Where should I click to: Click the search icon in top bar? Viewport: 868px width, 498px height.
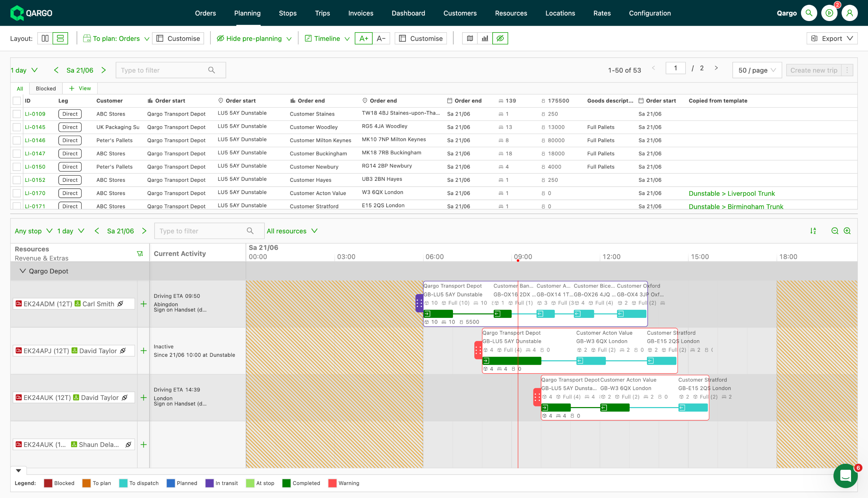809,13
